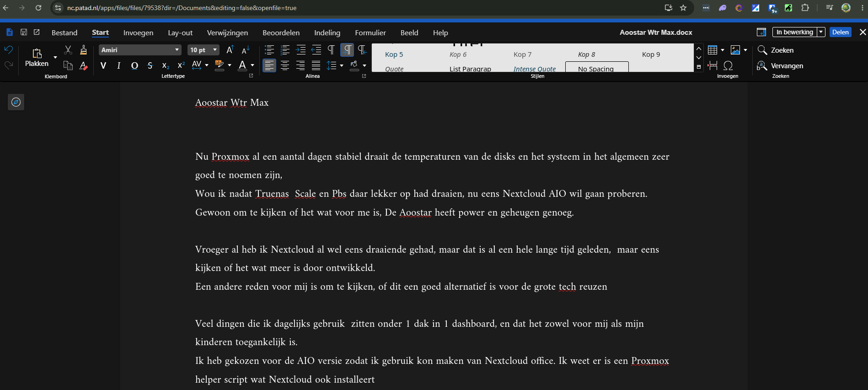Viewport: 868px width, 390px height.
Task: Click the Cut scissors icon
Action: [68, 50]
